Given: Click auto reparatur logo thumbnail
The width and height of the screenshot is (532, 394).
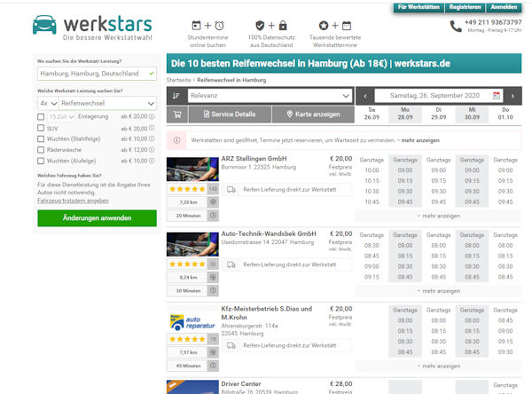Looking at the screenshot, I should click(x=192, y=322).
